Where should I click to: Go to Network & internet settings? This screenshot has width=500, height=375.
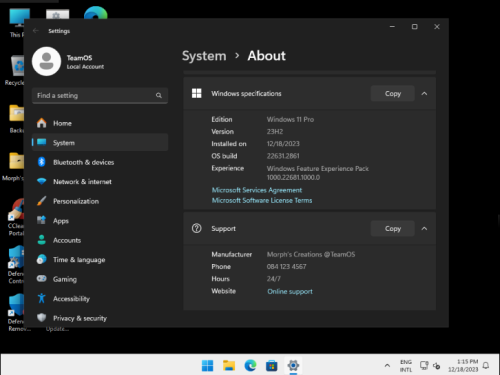tap(100, 182)
